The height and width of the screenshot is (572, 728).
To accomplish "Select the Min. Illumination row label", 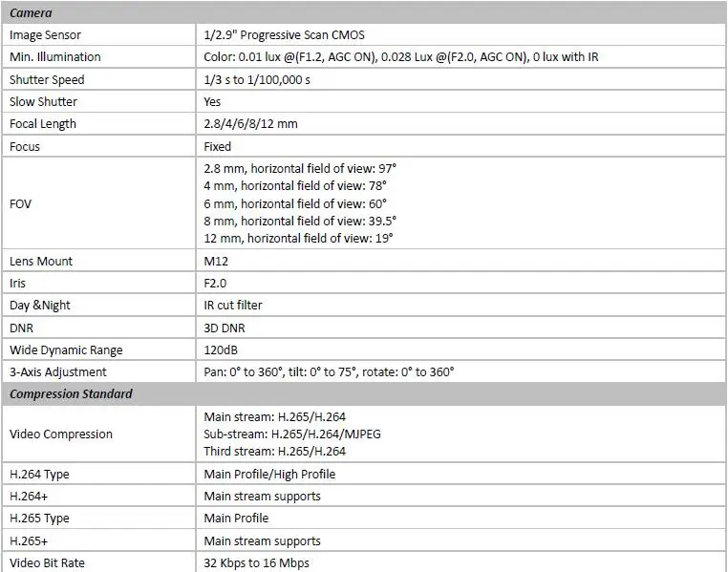I will tap(54, 57).
